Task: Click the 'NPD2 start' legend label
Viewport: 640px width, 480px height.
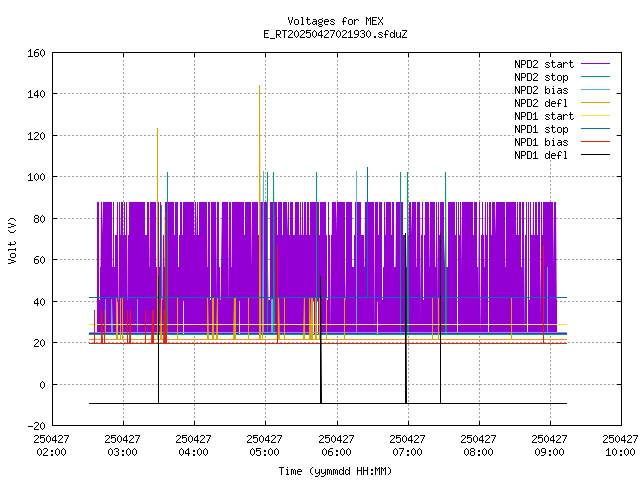Action: (x=544, y=64)
